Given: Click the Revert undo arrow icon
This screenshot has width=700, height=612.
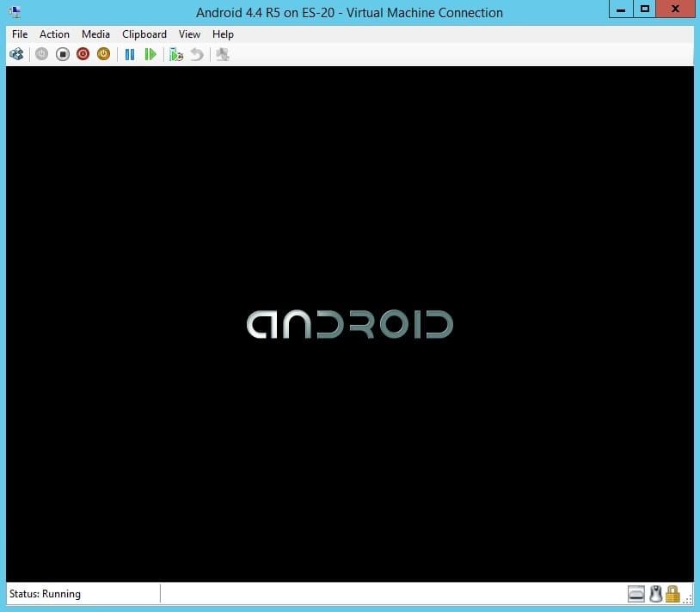Looking at the screenshot, I should tap(197, 54).
